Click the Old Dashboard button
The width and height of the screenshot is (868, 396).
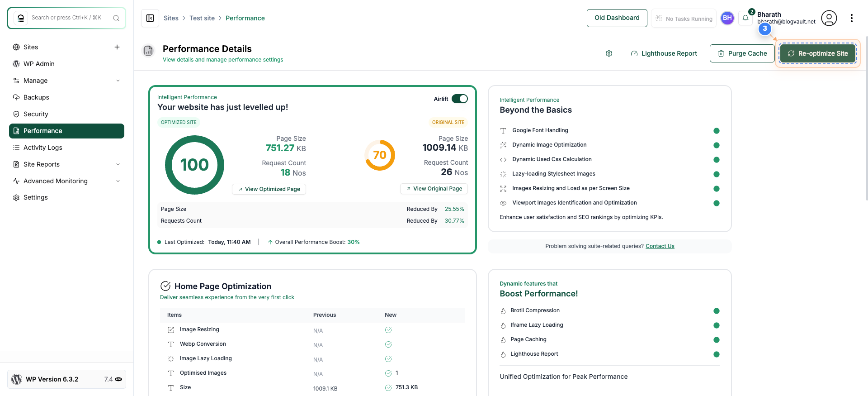click(x=617, y=18)
